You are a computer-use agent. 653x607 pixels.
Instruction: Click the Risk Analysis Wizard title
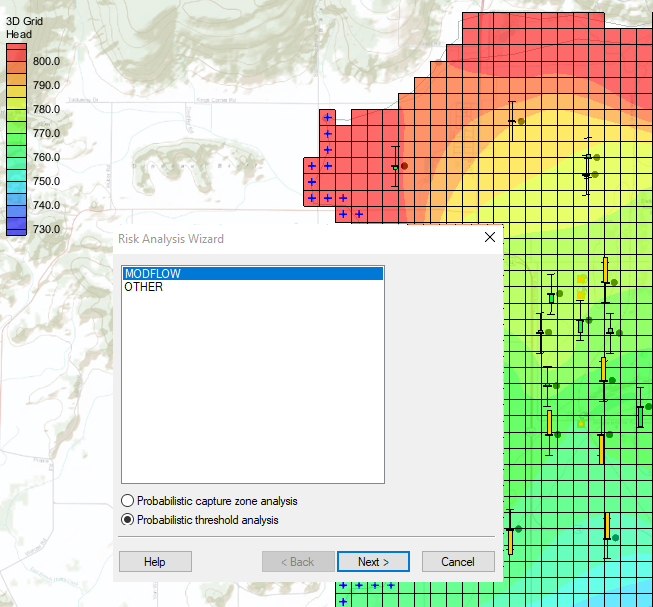[x=171, y=239]
